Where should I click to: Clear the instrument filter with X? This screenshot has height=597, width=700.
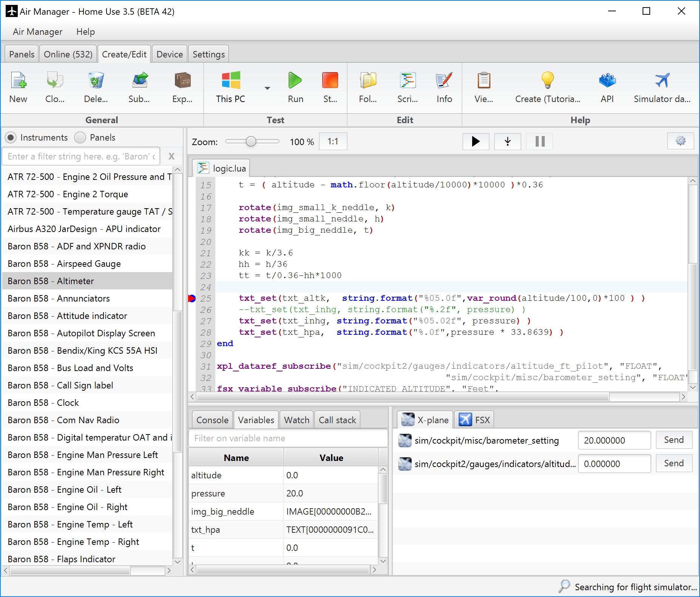172,156
